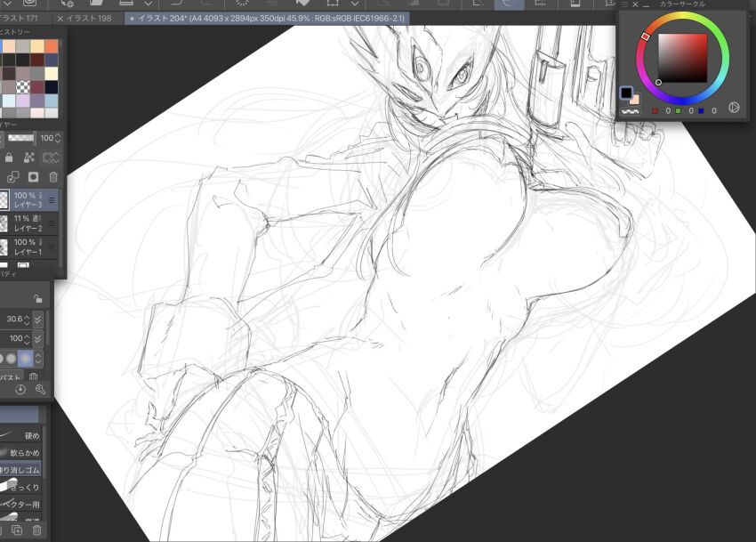Image resolution: width=756 pixels, height=542 pixels.
Task: Select the transparent color bar below swatches
Action: pos(631,111)
